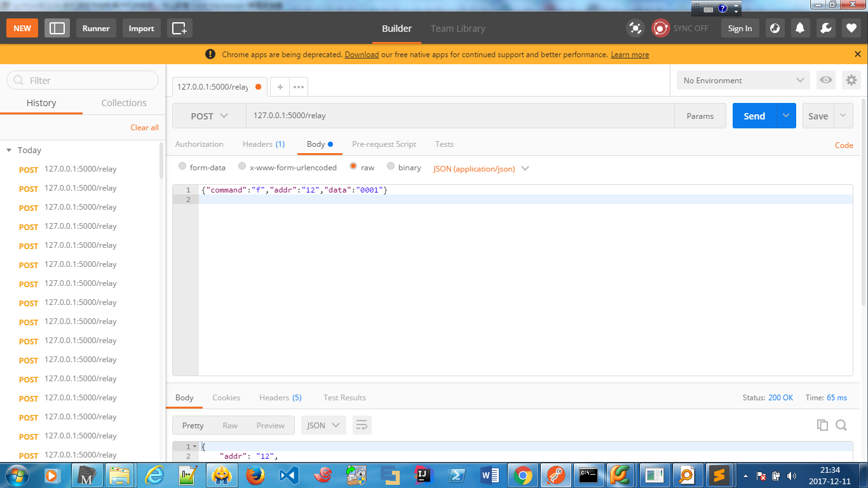Screen dimensions: 868x488
Task: Copy the response with the copy icon
Action: pyautogui.click(x=822, y=425)
